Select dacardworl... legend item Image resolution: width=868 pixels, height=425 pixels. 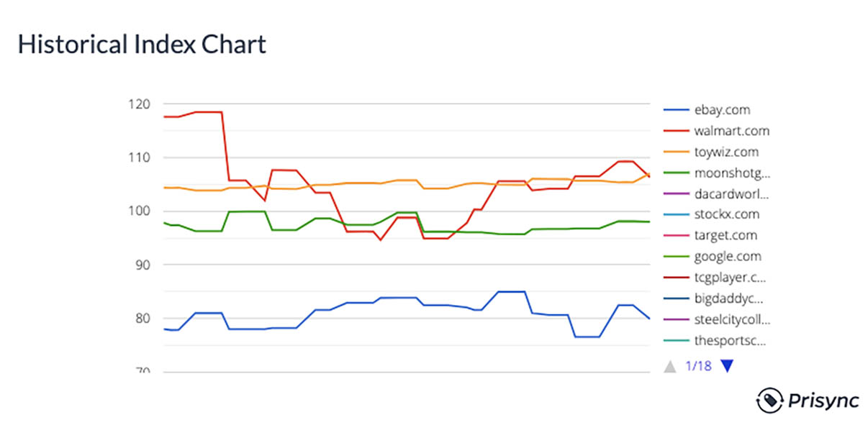[x=731, y=193]
